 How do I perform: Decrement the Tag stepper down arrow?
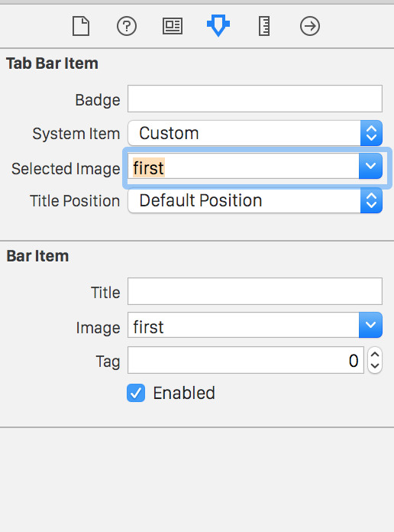[x=375, y=366]
